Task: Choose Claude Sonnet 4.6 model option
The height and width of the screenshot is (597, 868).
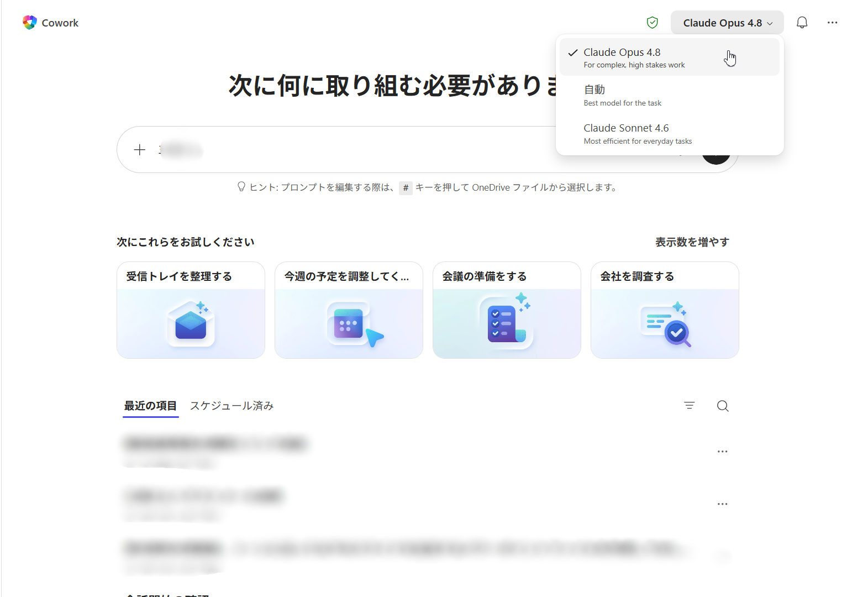Action: pos(670,133)
